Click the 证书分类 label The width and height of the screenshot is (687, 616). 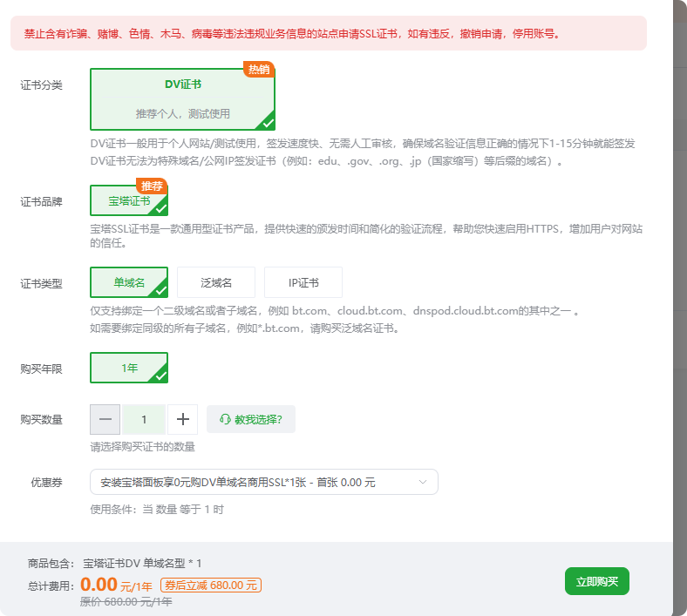(x=41, y=85)
